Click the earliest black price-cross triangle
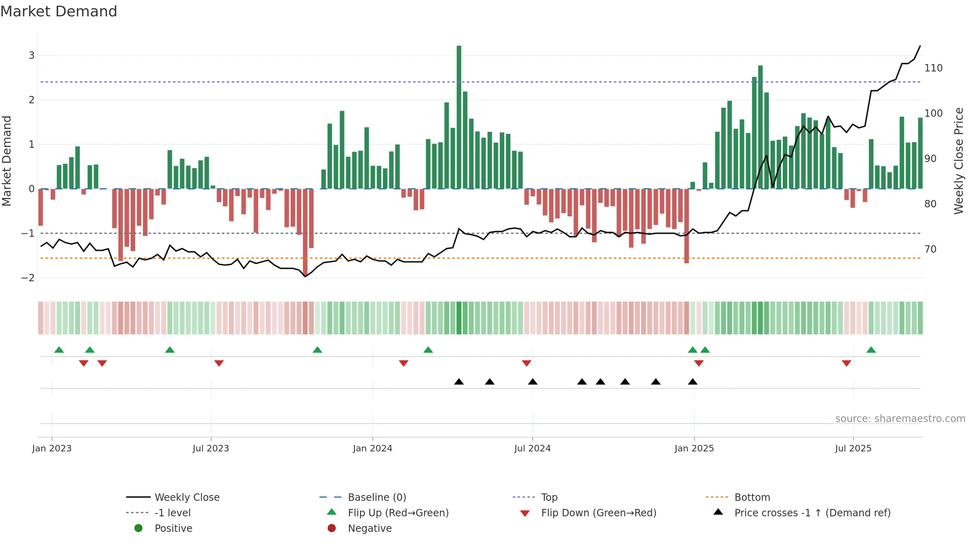This screenshot has height=551, width=980. 459,382
